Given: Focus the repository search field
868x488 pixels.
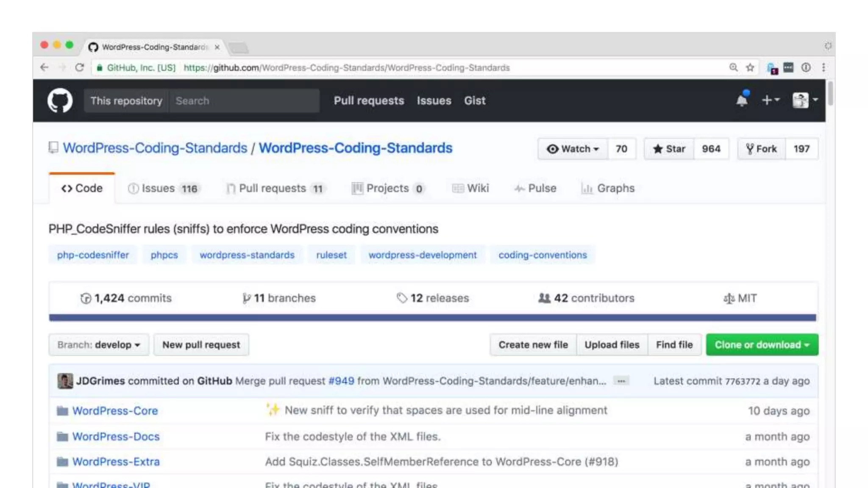Looking at the screenshot, I should [x=244, y=101].
